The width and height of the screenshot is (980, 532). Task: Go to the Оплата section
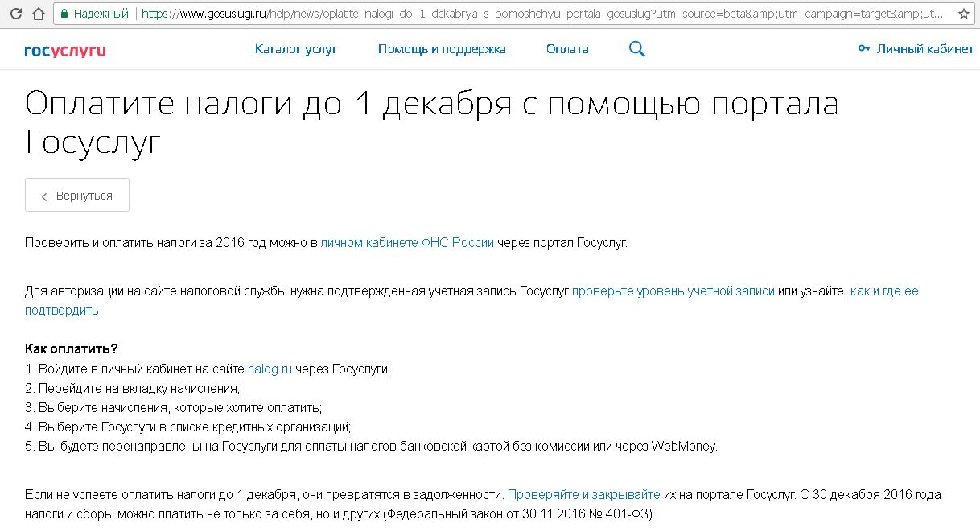coord(567,49)
